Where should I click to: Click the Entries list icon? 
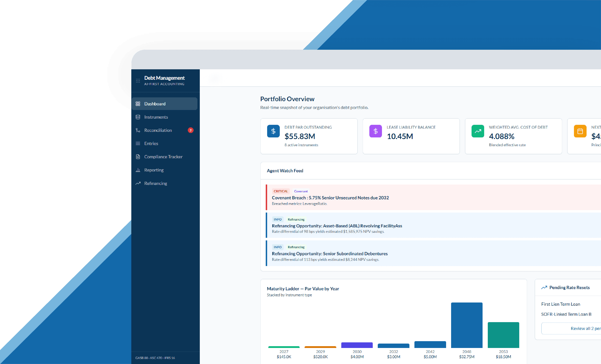138,143
